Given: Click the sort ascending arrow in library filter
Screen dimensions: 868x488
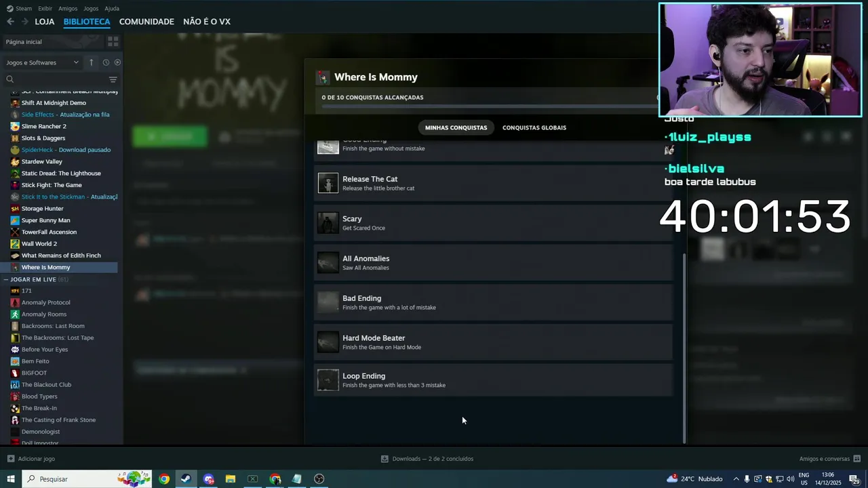Looking at the screenshot, I should pyautogui.click(x=91, y=62).
